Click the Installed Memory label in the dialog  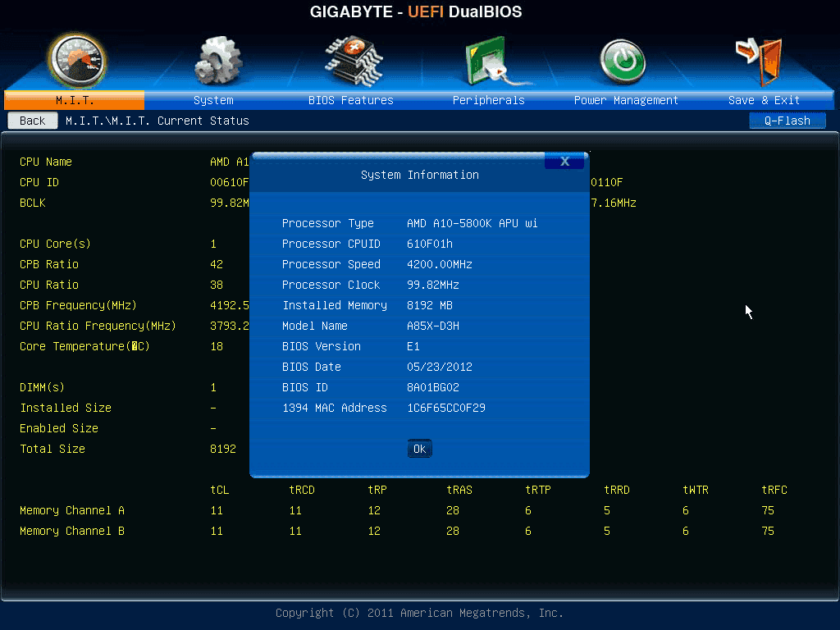[x=335, y=305]
